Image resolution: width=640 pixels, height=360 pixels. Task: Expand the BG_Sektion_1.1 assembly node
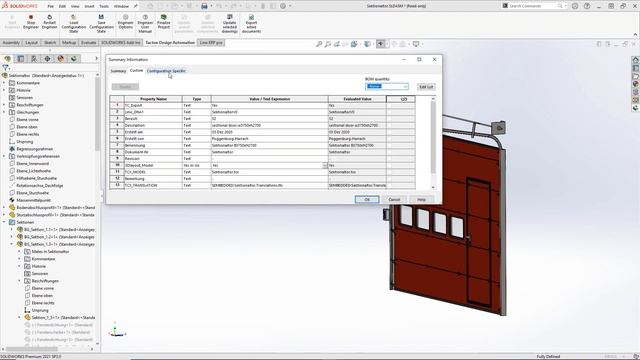[x=11, y=229]
